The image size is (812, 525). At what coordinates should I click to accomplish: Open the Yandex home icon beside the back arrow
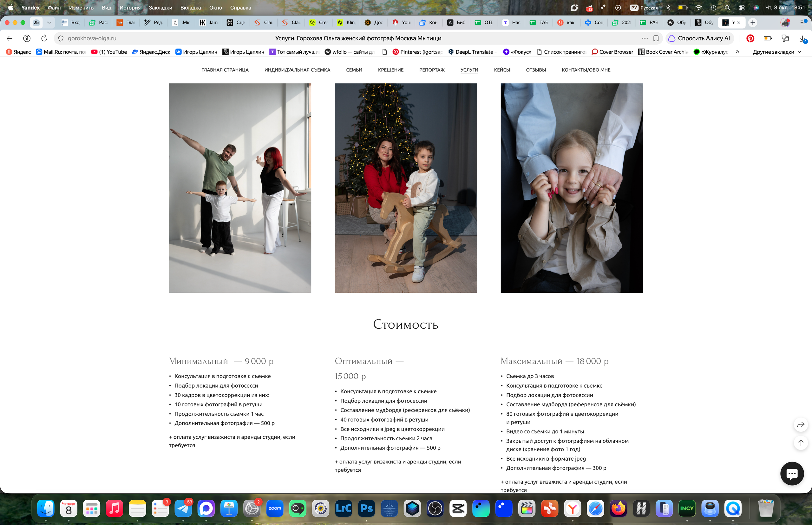point(27,38)
